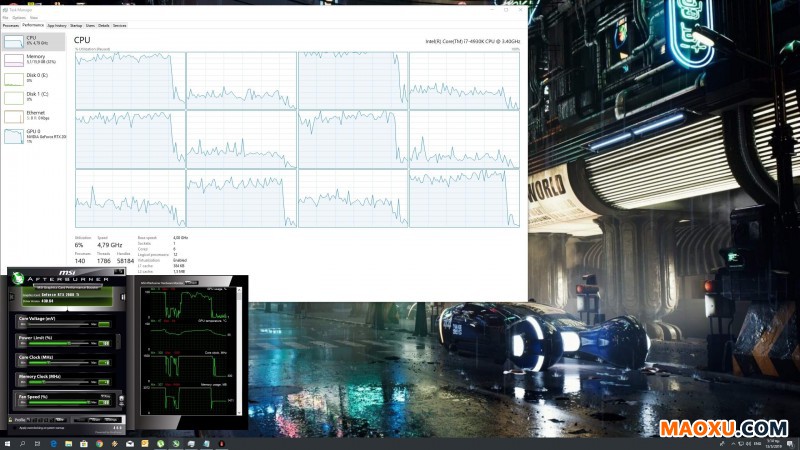Image resolution: width=800 pixels, height=450 pixels.
Task: Click the hardware monitor vertical scrollbar
Action: tap(239, 351)
